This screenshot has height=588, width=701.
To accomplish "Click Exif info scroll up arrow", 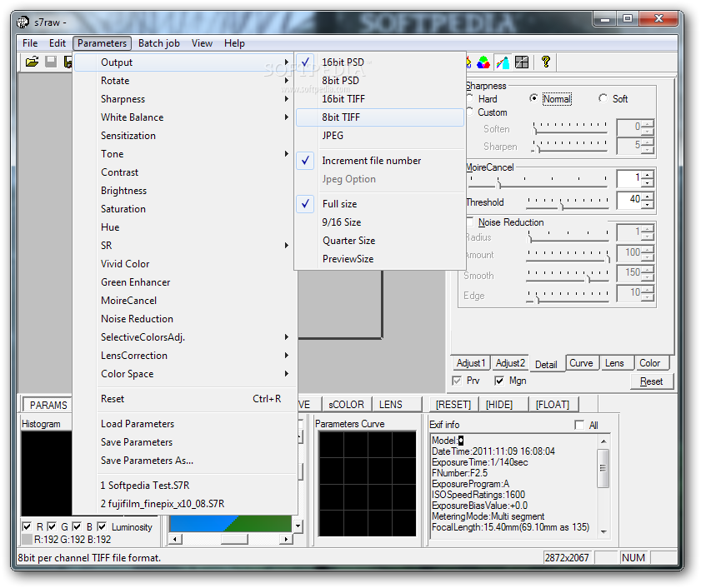I will click(x=603, y=441).
